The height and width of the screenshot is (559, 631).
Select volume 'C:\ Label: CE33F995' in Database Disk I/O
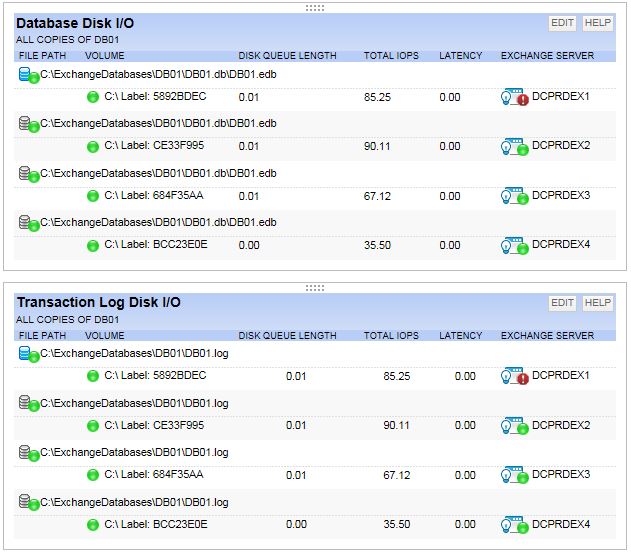[x=154, y=145]
